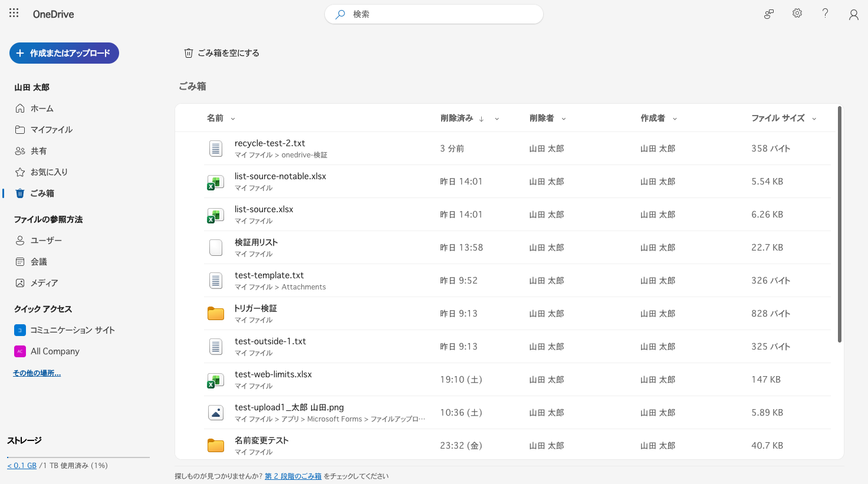Click the ホーム house icon in the sidebar
The width and height of the screenshot is (868, 484).
pyautogui.click(x=20, y=108)
